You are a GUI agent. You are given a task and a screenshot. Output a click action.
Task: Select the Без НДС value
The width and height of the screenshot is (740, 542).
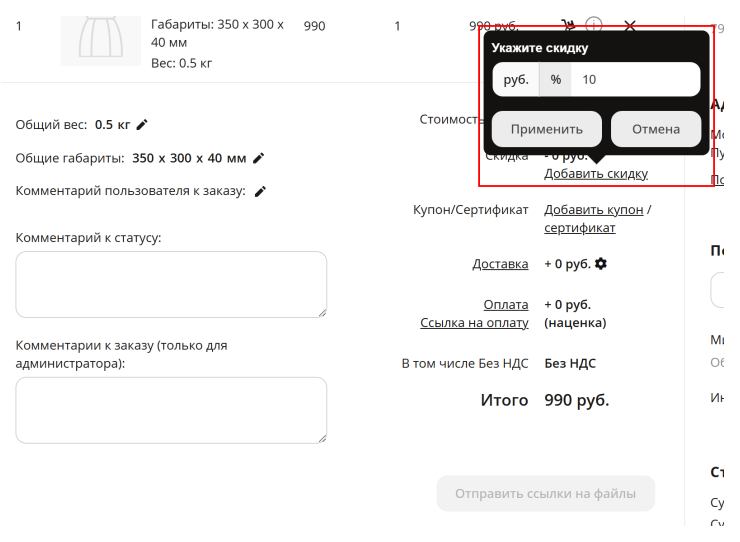coord(570,364)
